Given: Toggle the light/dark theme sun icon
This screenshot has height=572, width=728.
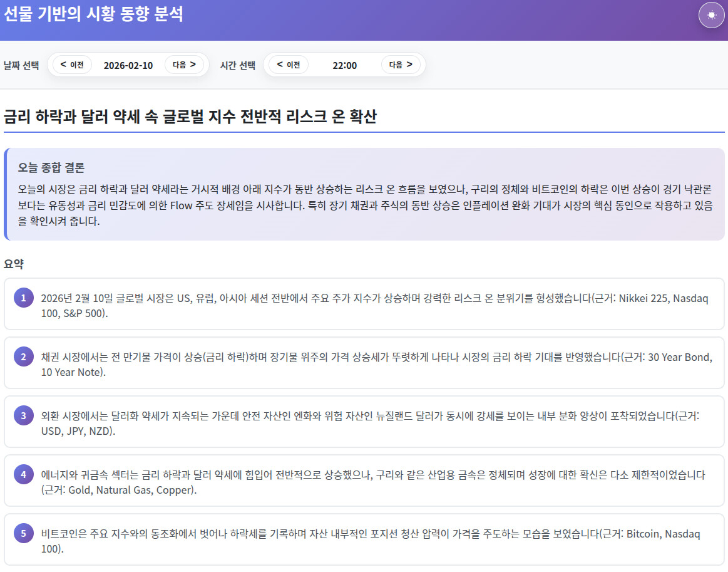Looking at the screenshot, I should coord(711,16).
